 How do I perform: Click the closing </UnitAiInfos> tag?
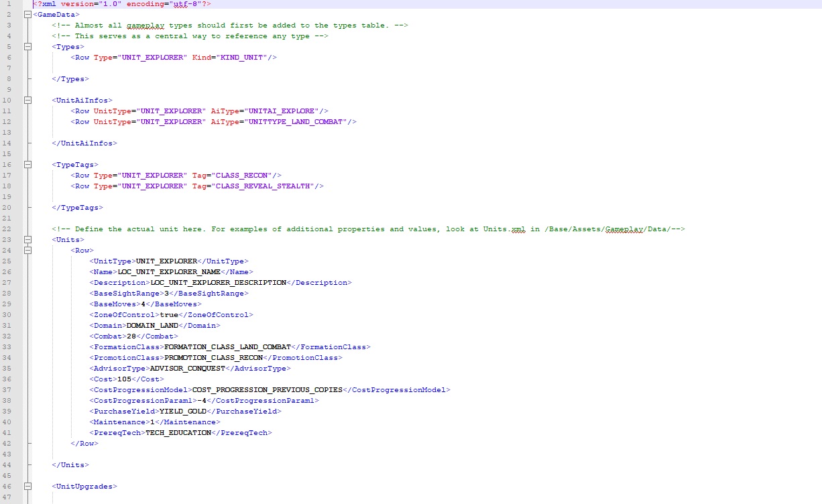pyautogui.click(x=84, y=143)
